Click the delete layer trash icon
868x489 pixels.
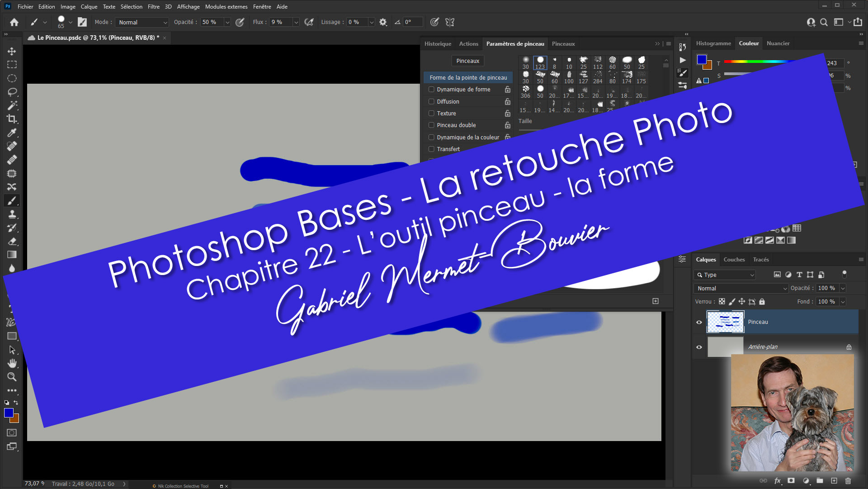[848, 481]
